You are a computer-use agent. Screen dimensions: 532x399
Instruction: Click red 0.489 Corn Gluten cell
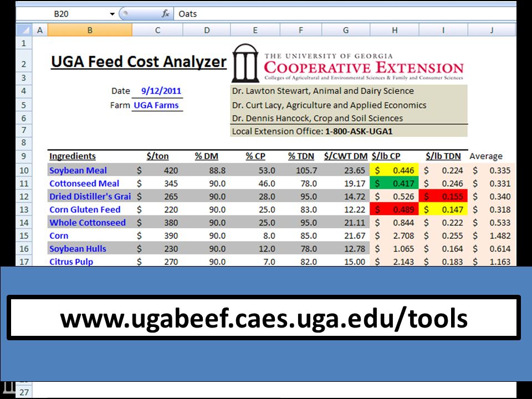pos(394,209)
